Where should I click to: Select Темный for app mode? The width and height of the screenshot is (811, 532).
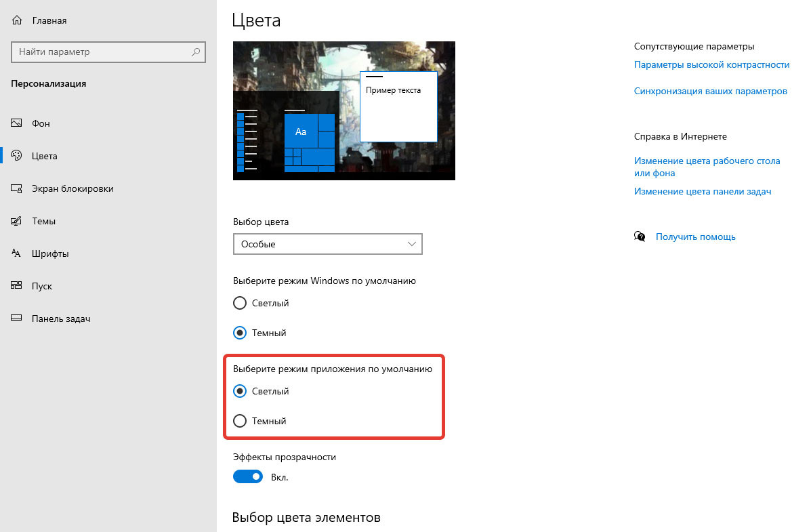click(239, 421)
